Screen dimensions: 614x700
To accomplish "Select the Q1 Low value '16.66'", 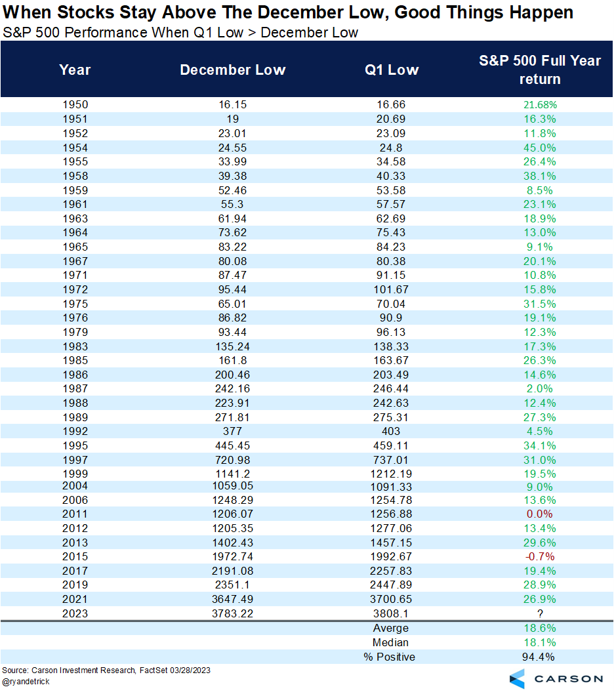I will click(x=391, y=104).
